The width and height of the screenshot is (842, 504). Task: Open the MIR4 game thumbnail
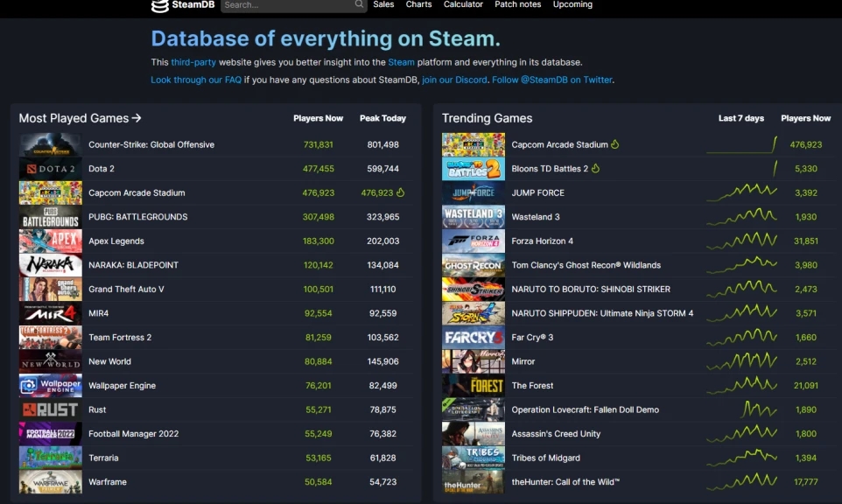(51, 313)
